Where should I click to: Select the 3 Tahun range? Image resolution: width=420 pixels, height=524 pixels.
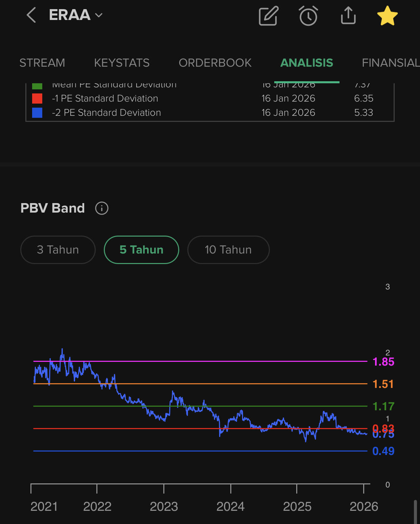pos(58,250)
